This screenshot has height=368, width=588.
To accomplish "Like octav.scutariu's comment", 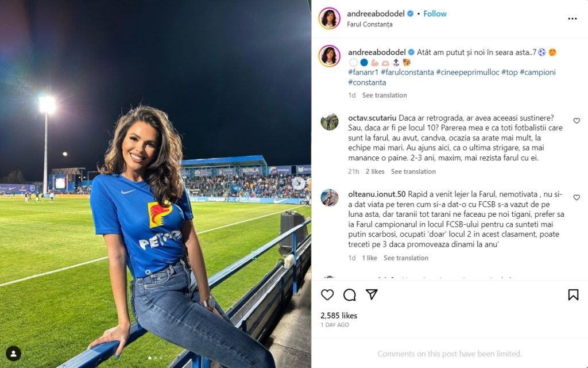I will pos(577,121).
